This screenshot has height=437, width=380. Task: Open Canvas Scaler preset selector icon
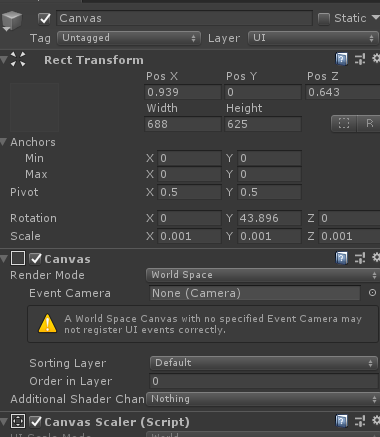pyautogui.click(x=360, y=421)
